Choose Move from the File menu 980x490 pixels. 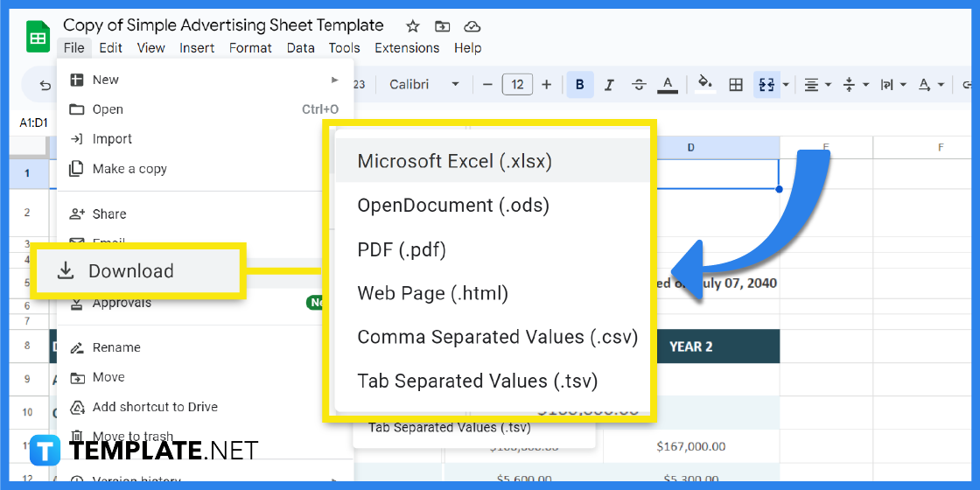[x=205, y=377]
